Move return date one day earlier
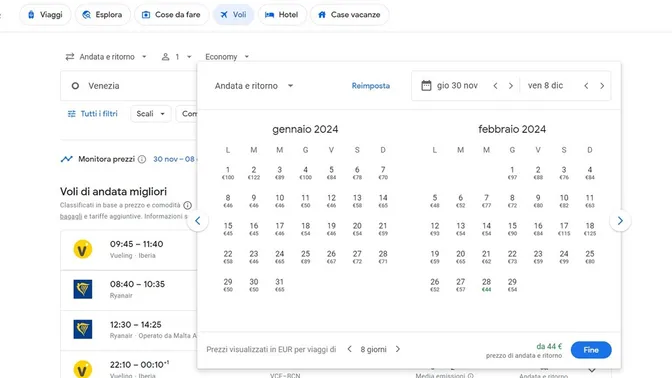Screen dimensions: 672x378 [586, 86]
